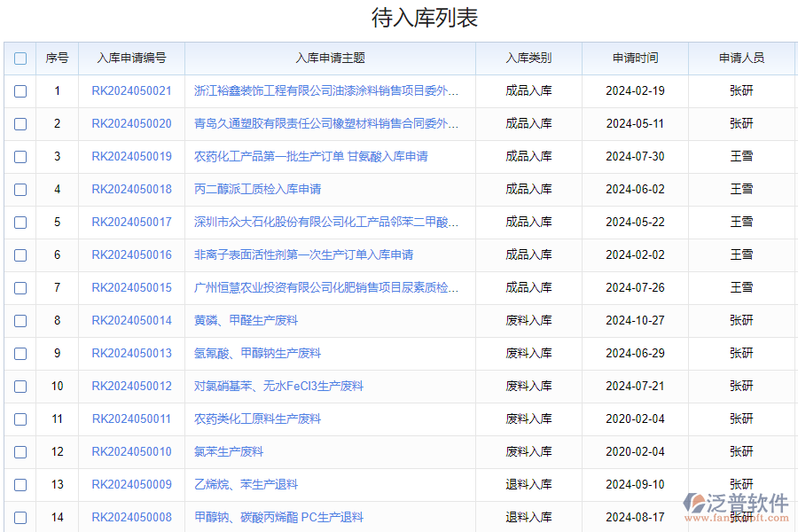Check the checkbox for row 1
Image resolution: width=798 pixels, height=532 pixels.
20,90
